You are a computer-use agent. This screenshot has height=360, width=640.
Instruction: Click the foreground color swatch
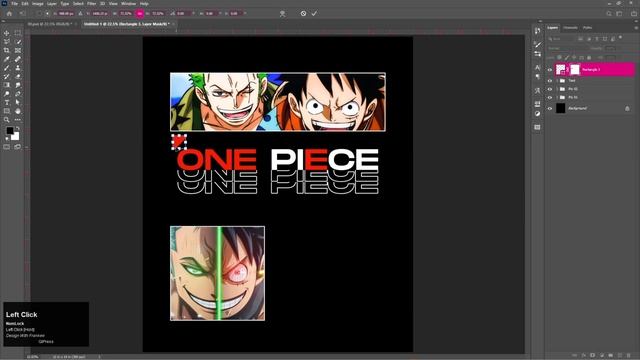pyautogui.click(x=10, y=131)
